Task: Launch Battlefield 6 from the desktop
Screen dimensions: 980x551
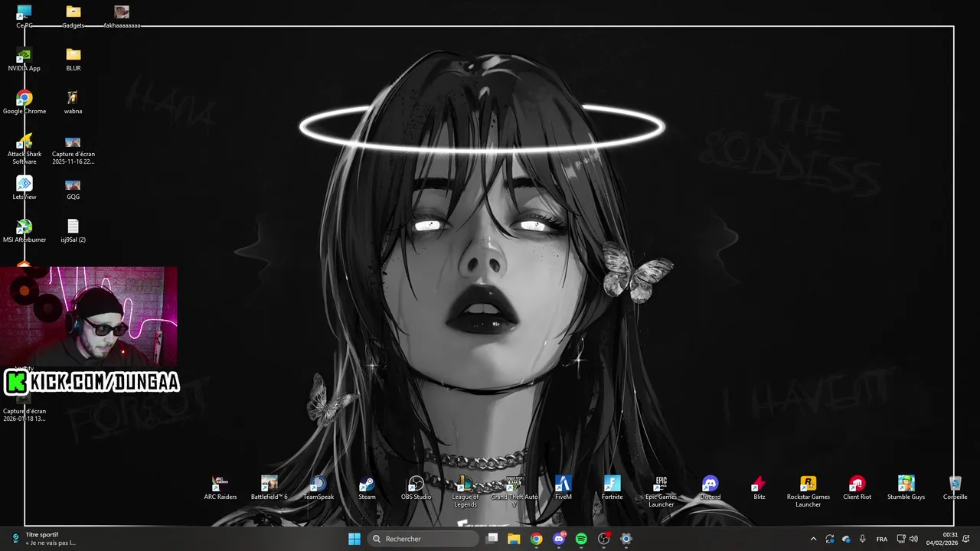Action: click(269, 488)
